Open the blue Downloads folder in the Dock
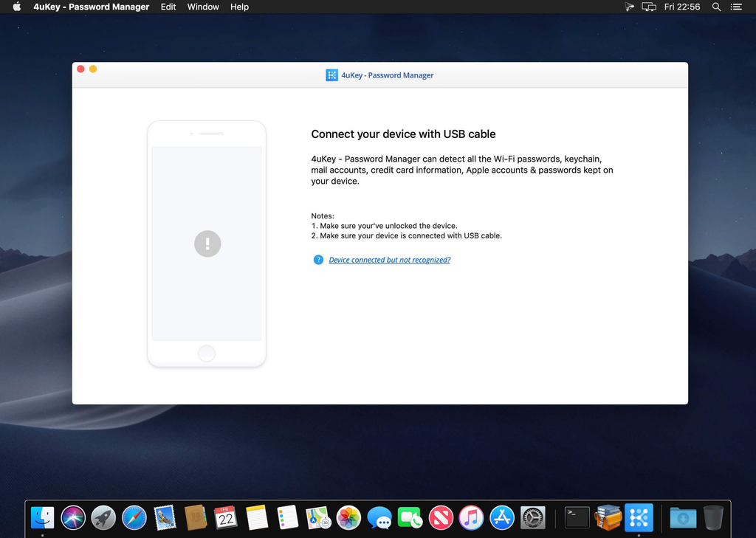Screen dimensions: 756x538 681,518
